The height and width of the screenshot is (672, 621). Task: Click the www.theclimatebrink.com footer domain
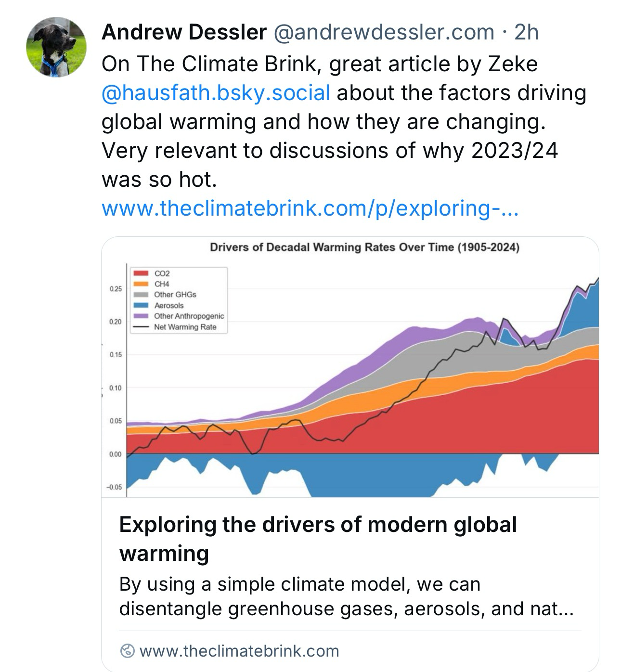[239, 651]
